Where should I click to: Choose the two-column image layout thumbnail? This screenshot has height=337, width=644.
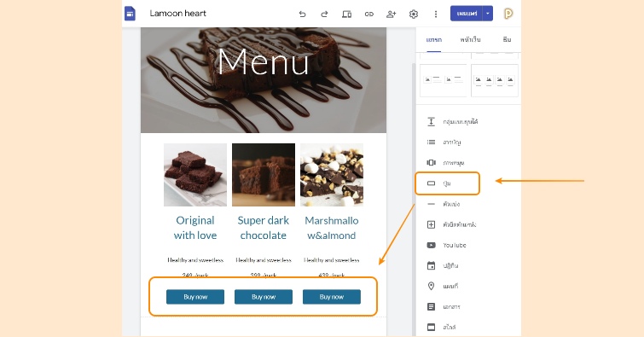pyautogui.click(x=444, y=80)
